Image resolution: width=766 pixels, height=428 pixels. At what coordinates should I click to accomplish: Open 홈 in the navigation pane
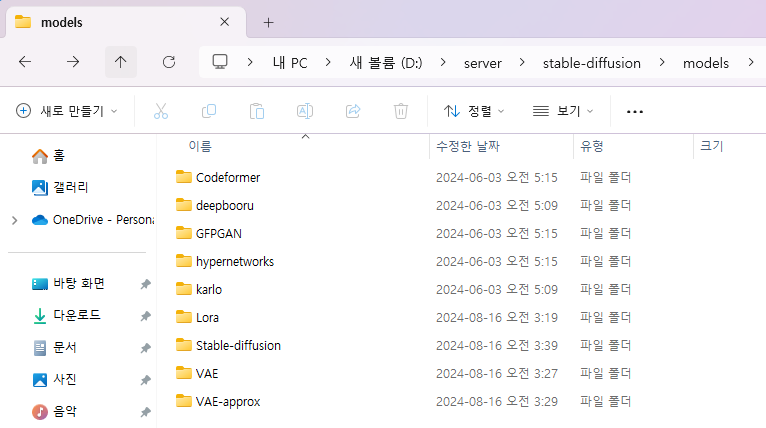pos(48,156)
